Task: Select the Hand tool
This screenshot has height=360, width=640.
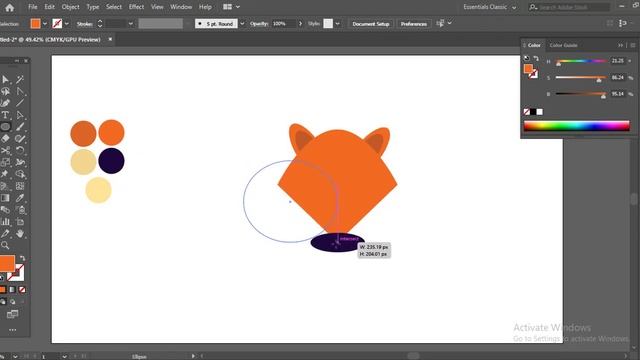Action: [x=20, y=233]
